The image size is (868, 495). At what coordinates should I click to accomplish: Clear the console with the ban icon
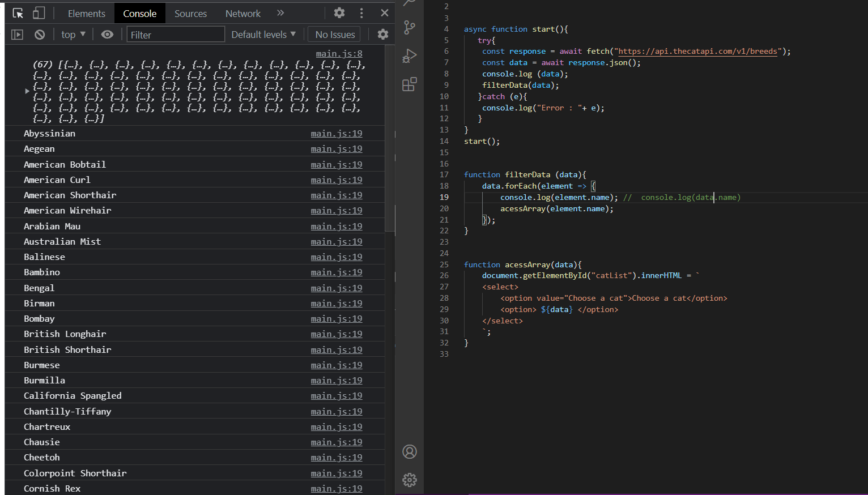tap(39, 34)
